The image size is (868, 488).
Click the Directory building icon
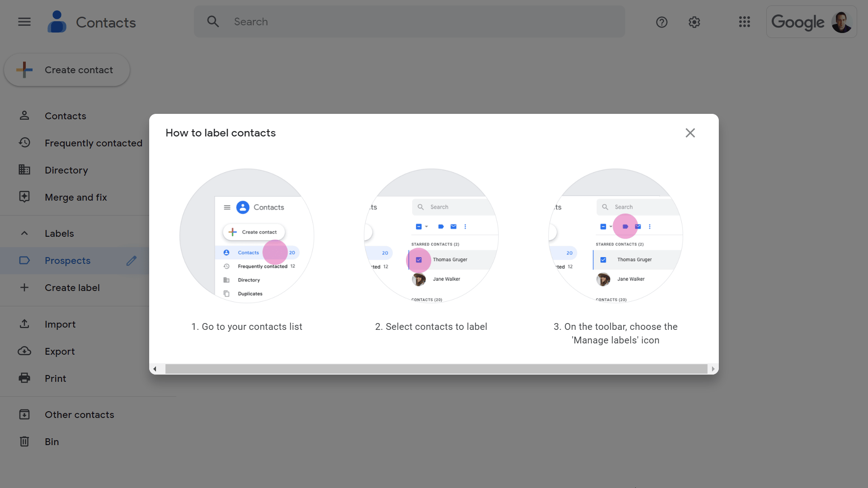(x=24, y=170)
